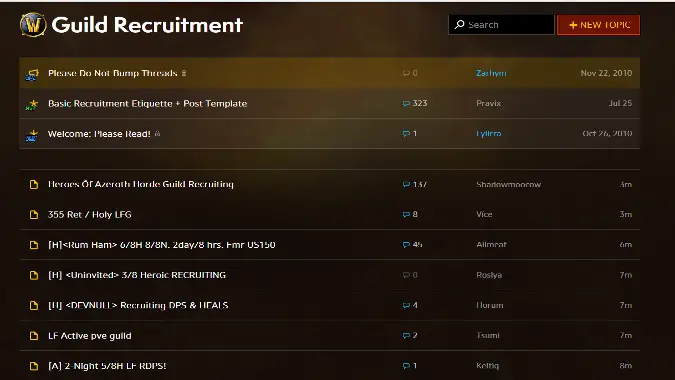Viewport: 675px width, 380px height.
Task: Open [A] 2-Night 5/8H LF RDPS! thread
Action: (x=107, y=366)
